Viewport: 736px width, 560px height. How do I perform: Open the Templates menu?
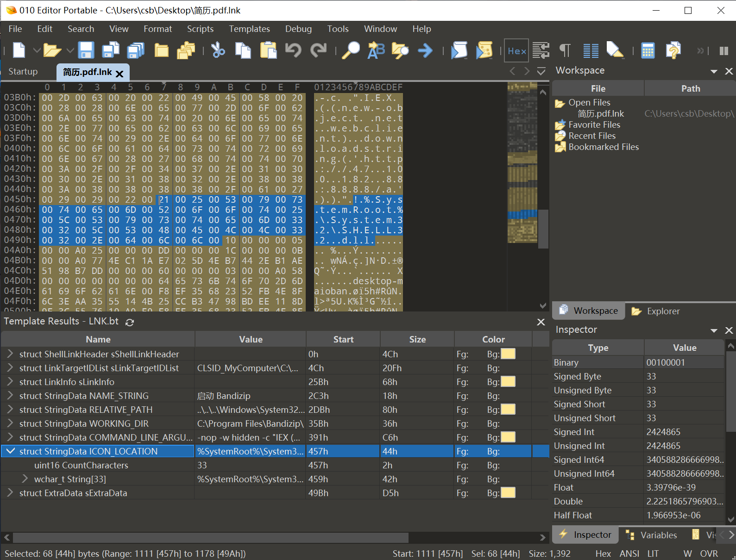pyautogui.click(x=249, y=29)
